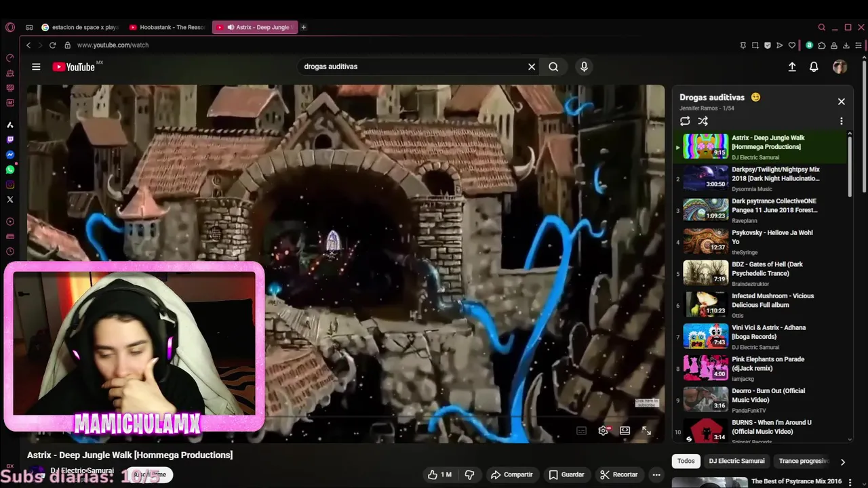Click Jennifer Ramos playlist owner

pos(698,108)
